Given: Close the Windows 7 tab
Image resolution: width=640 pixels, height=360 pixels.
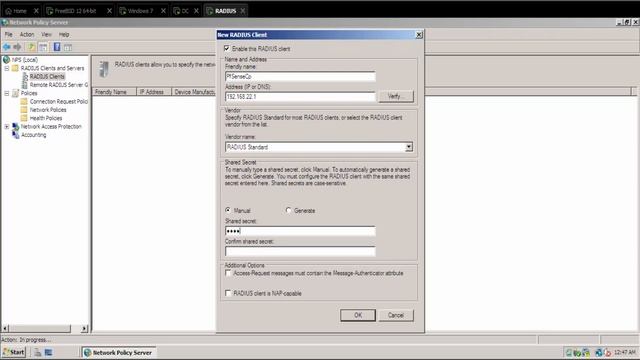Looking at the screenshot, I should tap(163, 11).
